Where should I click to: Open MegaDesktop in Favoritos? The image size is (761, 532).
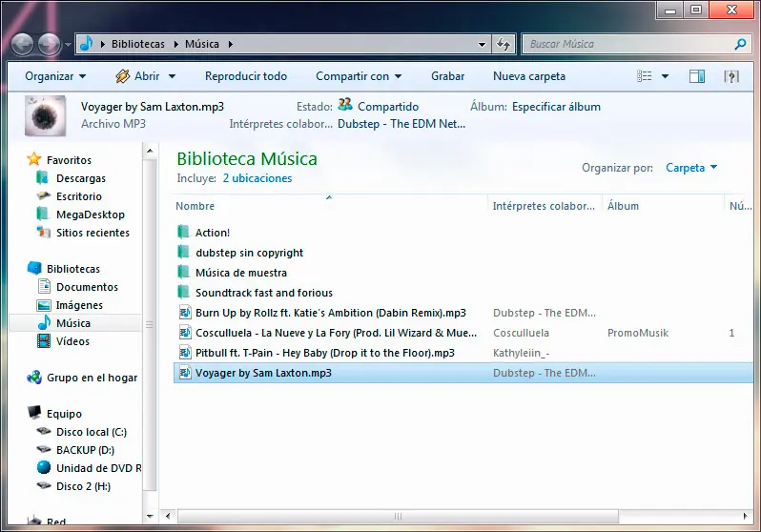coord(91,215)
